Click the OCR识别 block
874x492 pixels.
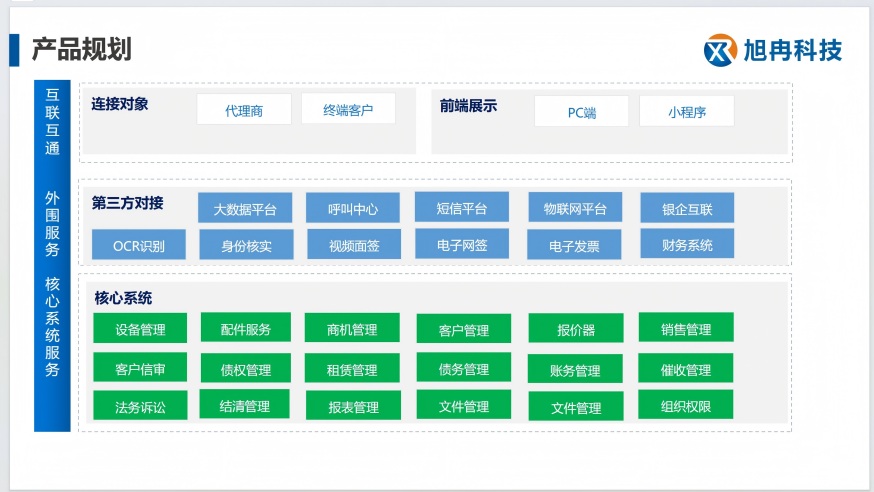pyautogui.click(x=139, y=245)
